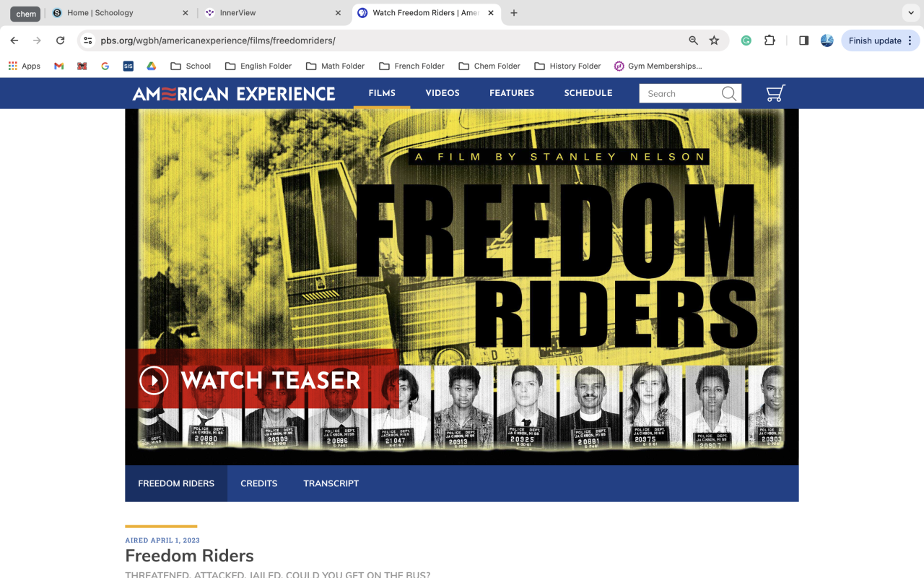924x578 pixels.
Task: Open the Apps grid shortcut
Action: [24, 66]
